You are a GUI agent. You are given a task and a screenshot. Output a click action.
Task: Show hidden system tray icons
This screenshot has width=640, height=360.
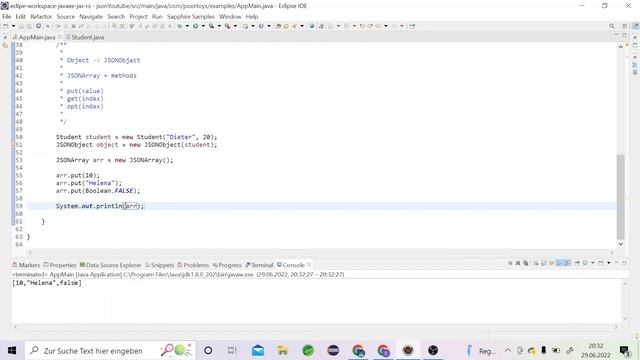point(507,350)
